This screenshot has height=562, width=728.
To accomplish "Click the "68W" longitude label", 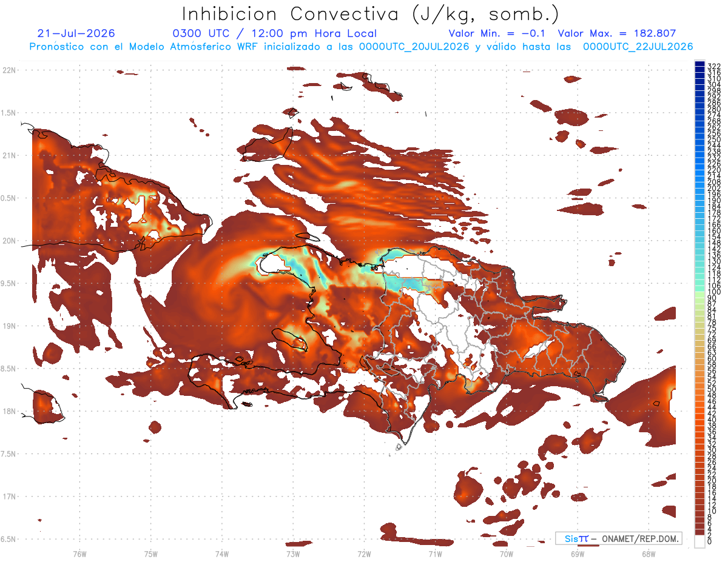I will point(648,554).
